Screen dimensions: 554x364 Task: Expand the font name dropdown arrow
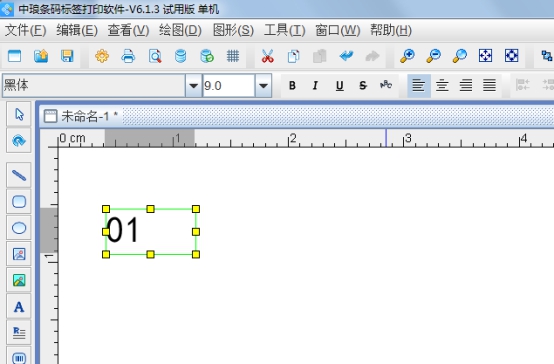point(193,86)
